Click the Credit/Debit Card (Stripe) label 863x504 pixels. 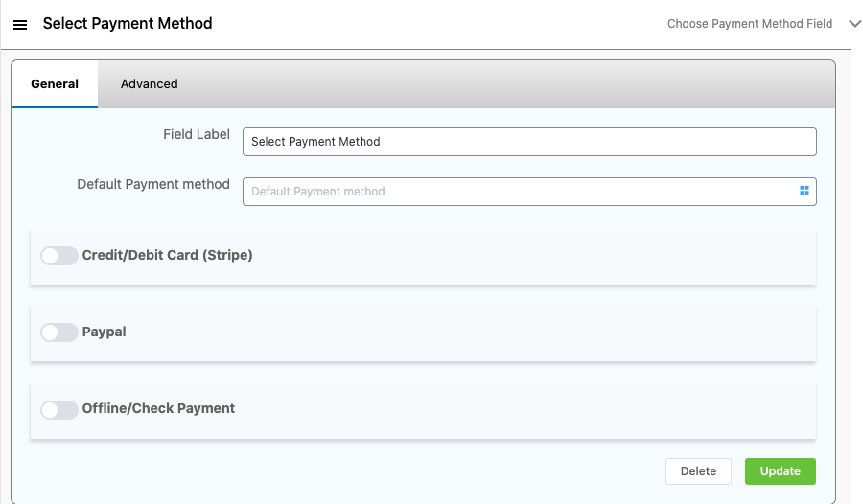pos(168,256)
